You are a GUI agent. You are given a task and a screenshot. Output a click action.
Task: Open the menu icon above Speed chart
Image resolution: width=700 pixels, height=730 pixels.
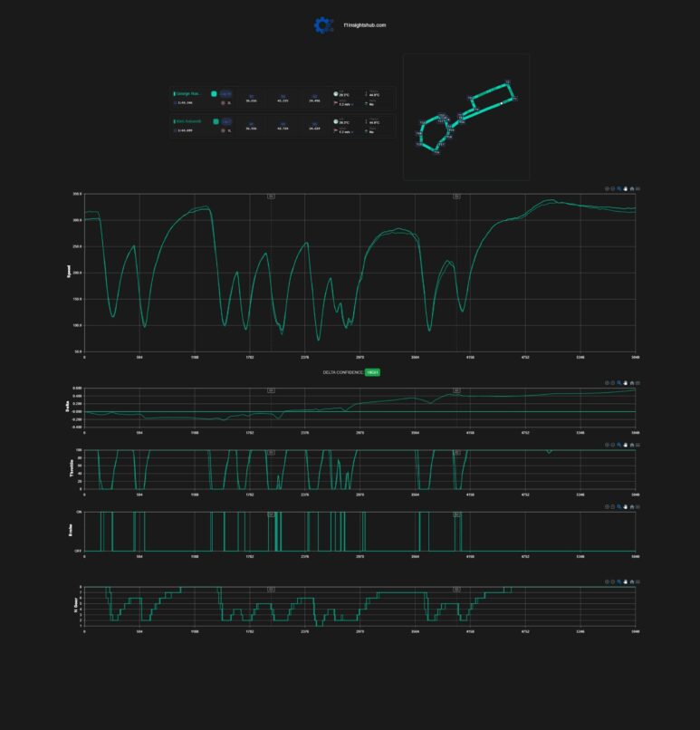pos(638,189)
